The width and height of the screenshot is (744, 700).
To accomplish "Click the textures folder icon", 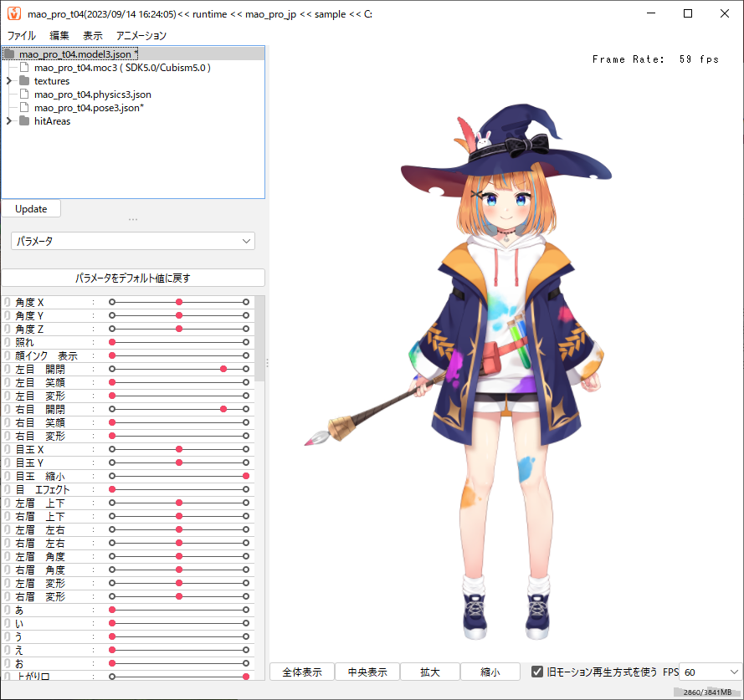I will [24, 81].
